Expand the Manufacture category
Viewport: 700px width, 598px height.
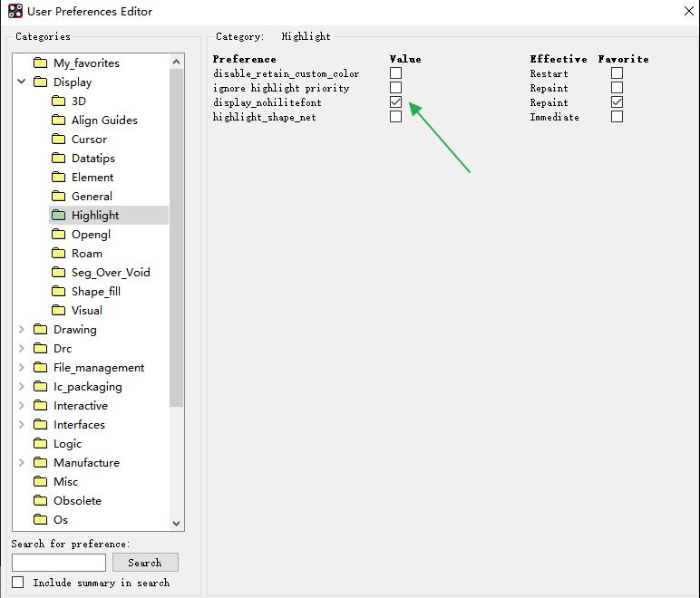click(x=22, y=463)
